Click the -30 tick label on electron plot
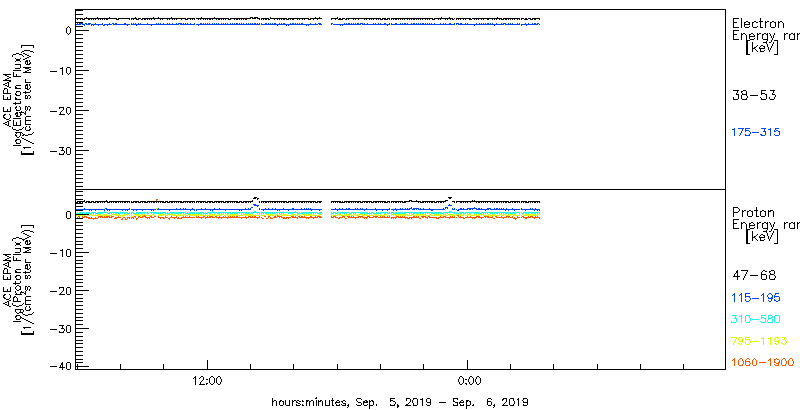 61,151
